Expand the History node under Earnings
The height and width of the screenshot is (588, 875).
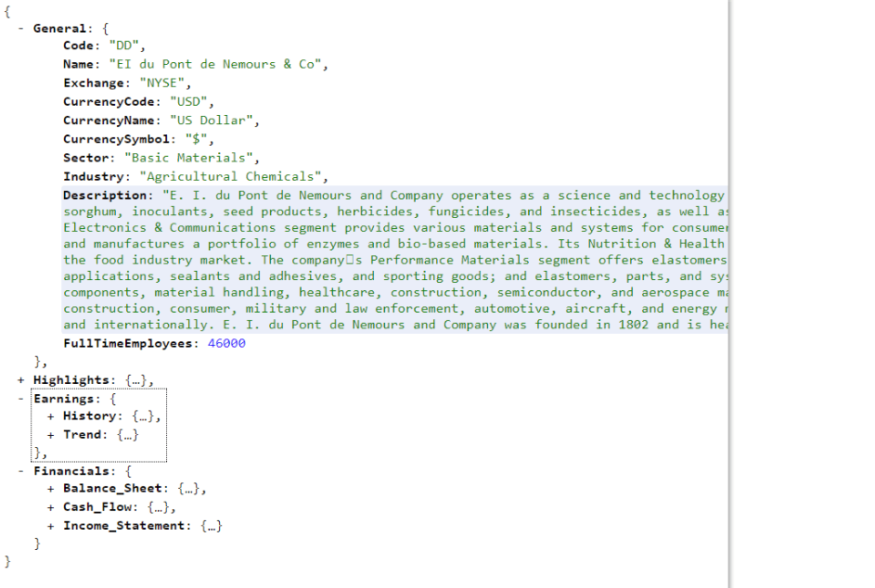tap(51, 416)
